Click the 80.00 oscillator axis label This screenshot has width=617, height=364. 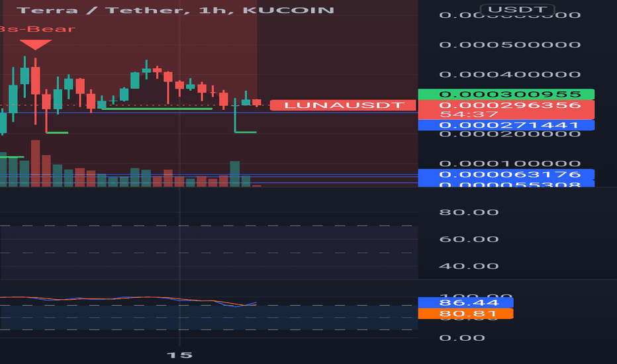[469, 212]
